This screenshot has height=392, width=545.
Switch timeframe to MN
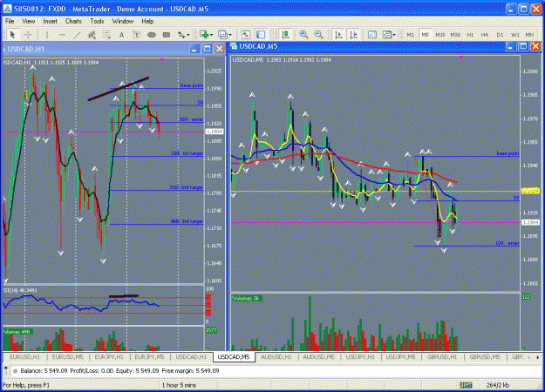529,35
